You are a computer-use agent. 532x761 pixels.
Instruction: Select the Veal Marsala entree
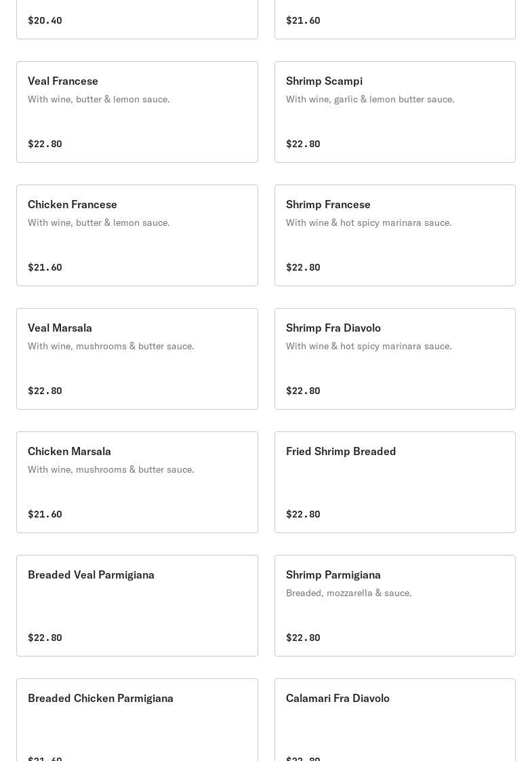click(x=137, y=359)
